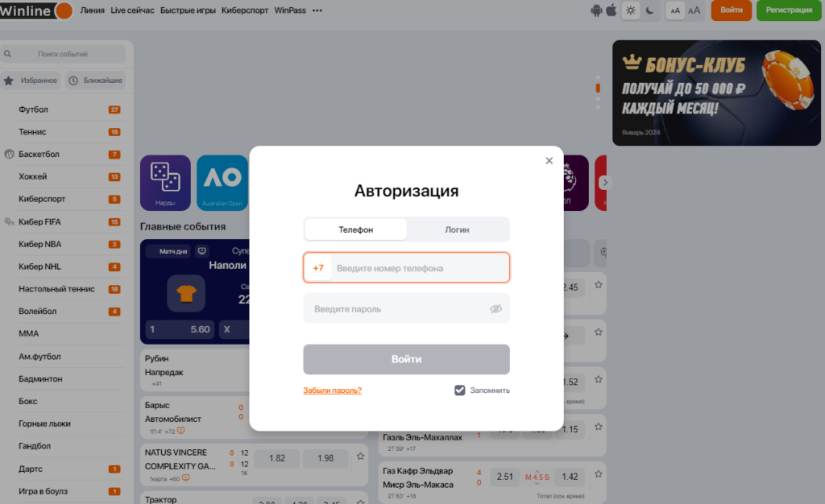This screenshot has width=825, height=504.
Task: Open Live сейчас section
Action: point(132,10)
